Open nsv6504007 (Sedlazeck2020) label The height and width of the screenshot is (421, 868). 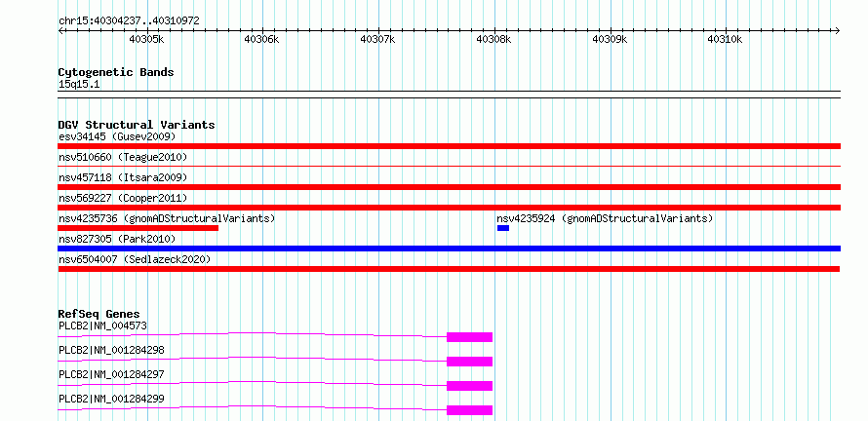135,259
